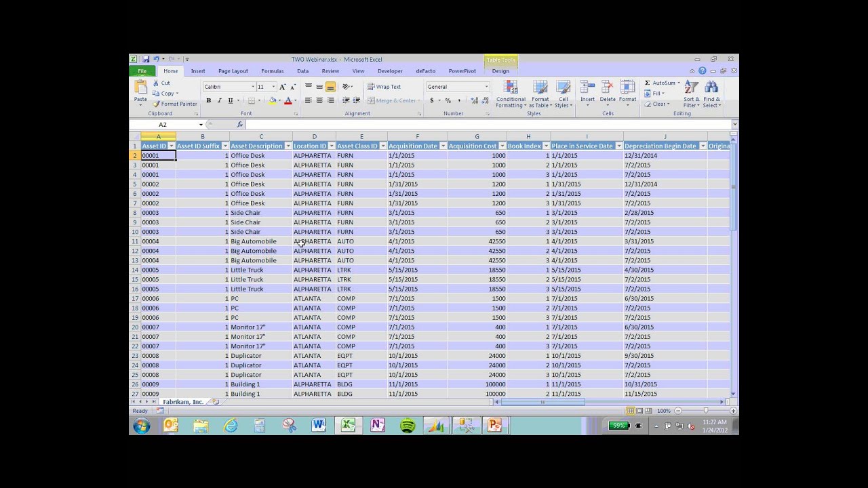Viewport: 868px width, 488px height.
Task: Open the font name Calibri dropdown
Action: [x=252, y=87]
